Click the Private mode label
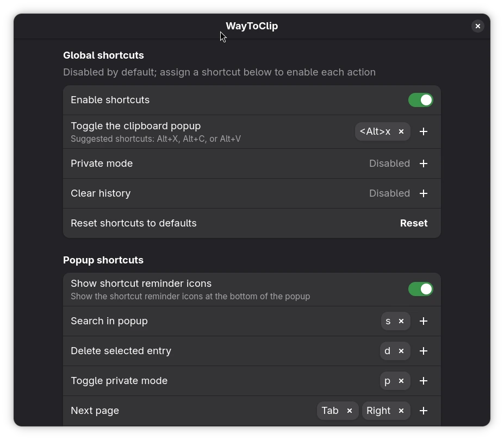 pyautogui.click(x=102, y=164)
